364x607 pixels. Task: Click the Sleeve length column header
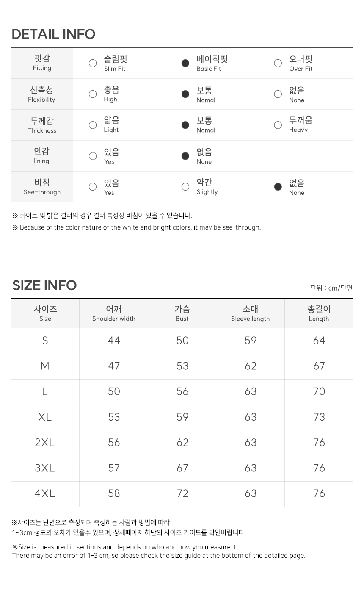pos(251,313)
